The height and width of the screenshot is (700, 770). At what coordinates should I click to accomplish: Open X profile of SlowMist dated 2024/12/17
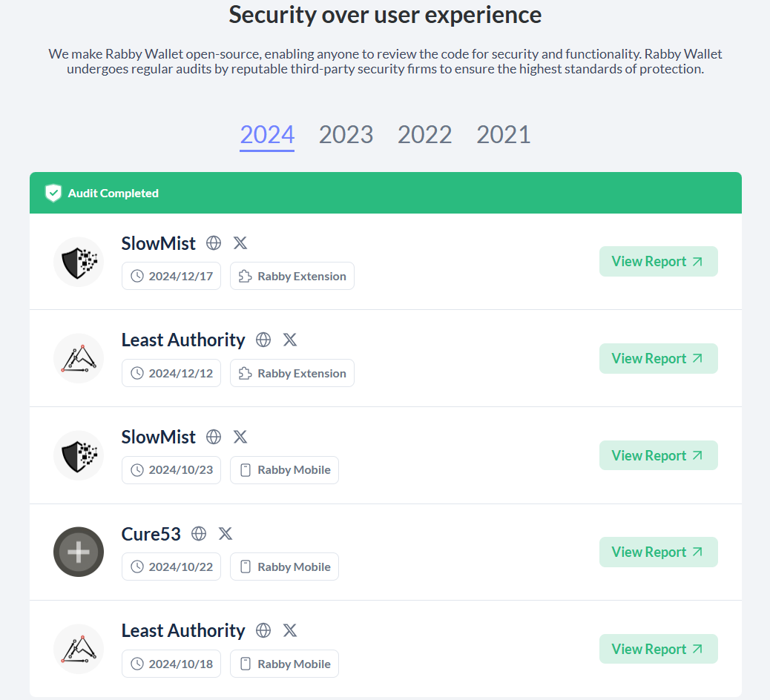pos(240,243)
